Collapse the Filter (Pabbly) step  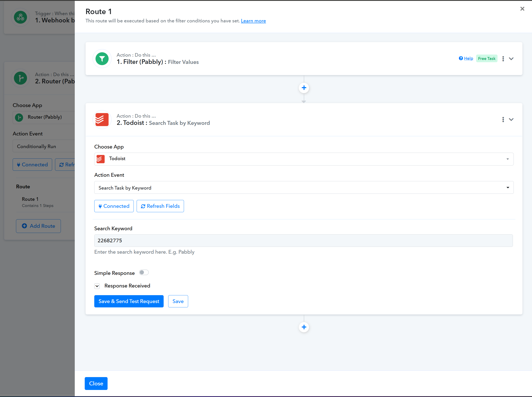coord(511,59)
